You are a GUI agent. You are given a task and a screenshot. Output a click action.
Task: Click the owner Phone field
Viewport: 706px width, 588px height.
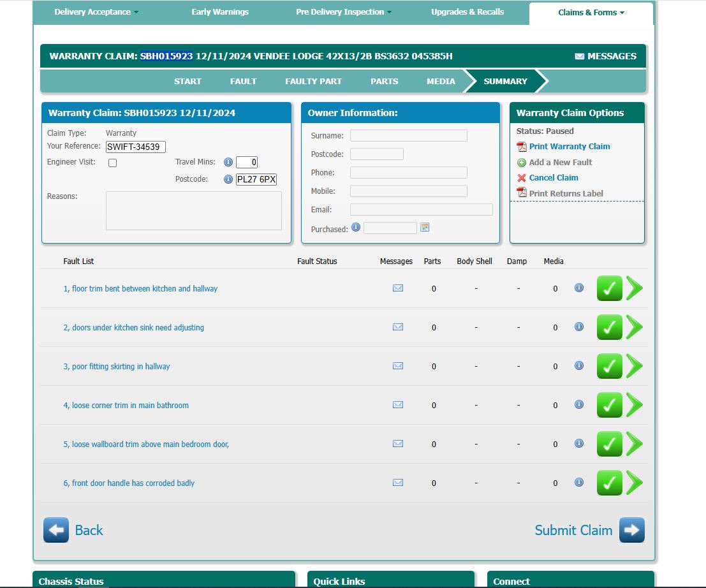pyautogui.click(x=408, y=172)
